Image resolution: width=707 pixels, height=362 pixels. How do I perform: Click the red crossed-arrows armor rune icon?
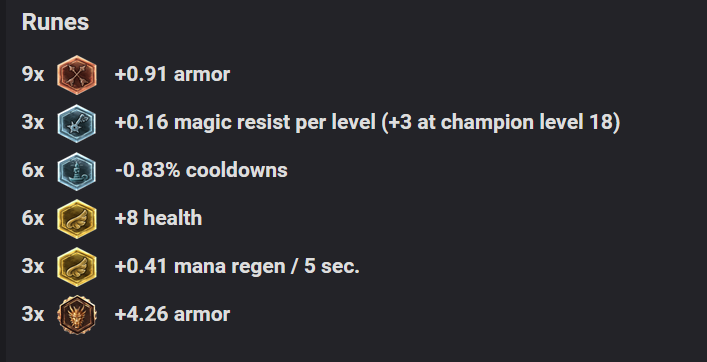click(x=77, y=75)
